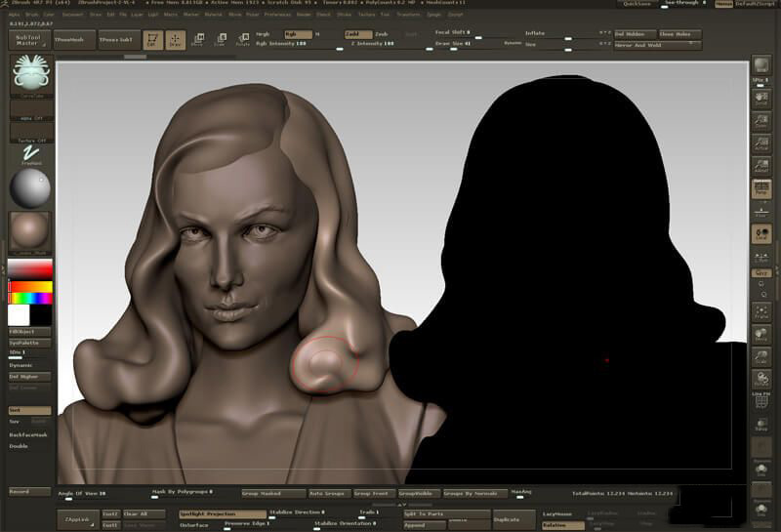The height and width of the screenshot is (532, 781).
Task: Enable the Dynamic option in left panel
Action: click(x=21, y=365)
